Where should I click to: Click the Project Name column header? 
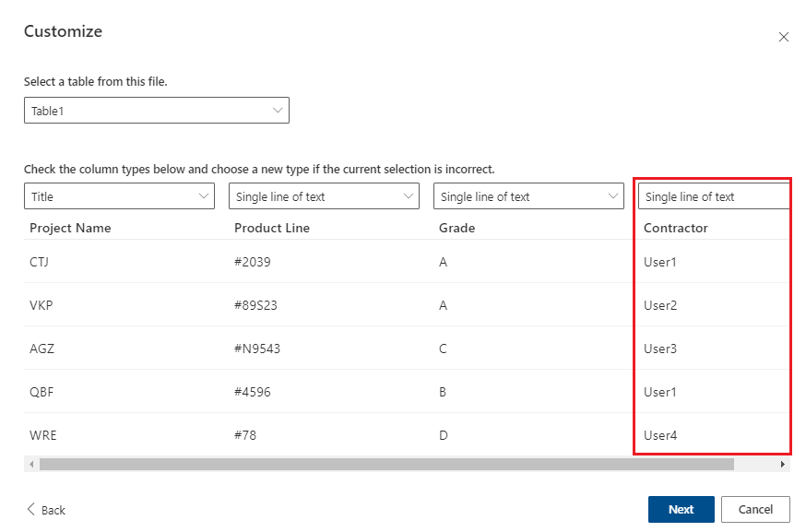pos(70,228)
